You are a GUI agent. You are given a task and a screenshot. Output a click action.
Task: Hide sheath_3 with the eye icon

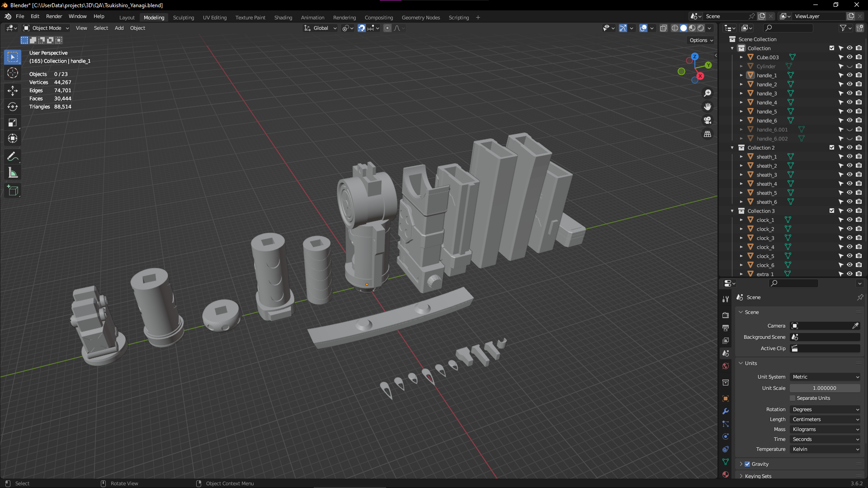point(849,174)
